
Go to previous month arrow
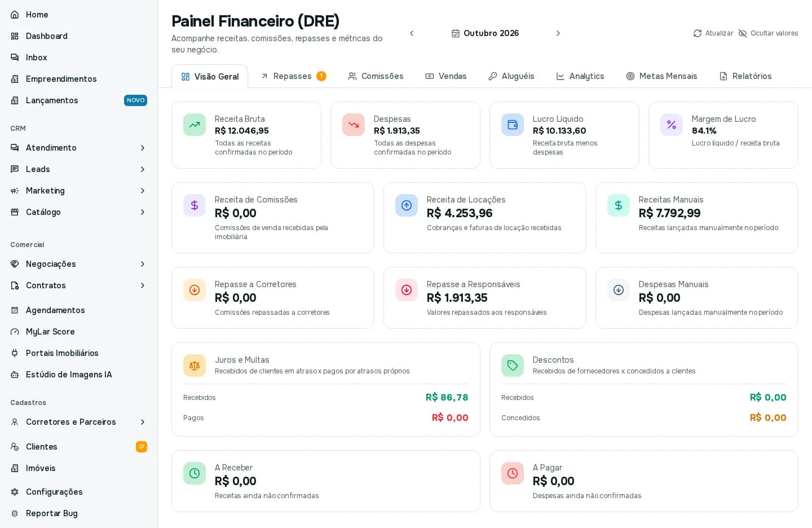412,33
